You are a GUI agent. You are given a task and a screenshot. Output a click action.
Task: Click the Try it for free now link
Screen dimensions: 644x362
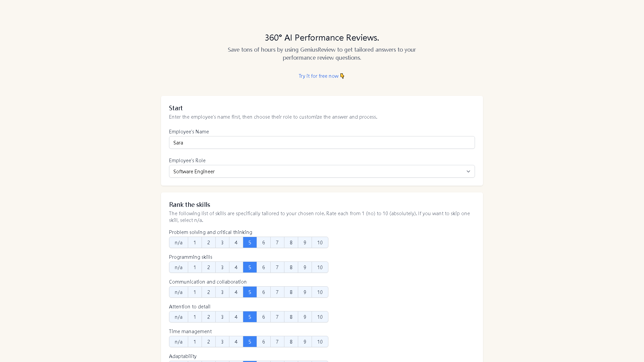tap(318, 76)
